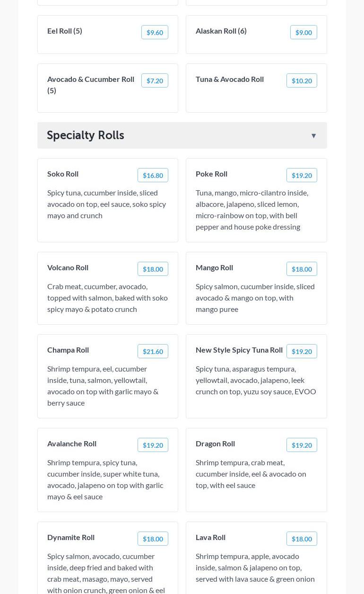Click the Specialty Rolls section header
This screenshot has width=364, height=594.
tap(86, 135)
